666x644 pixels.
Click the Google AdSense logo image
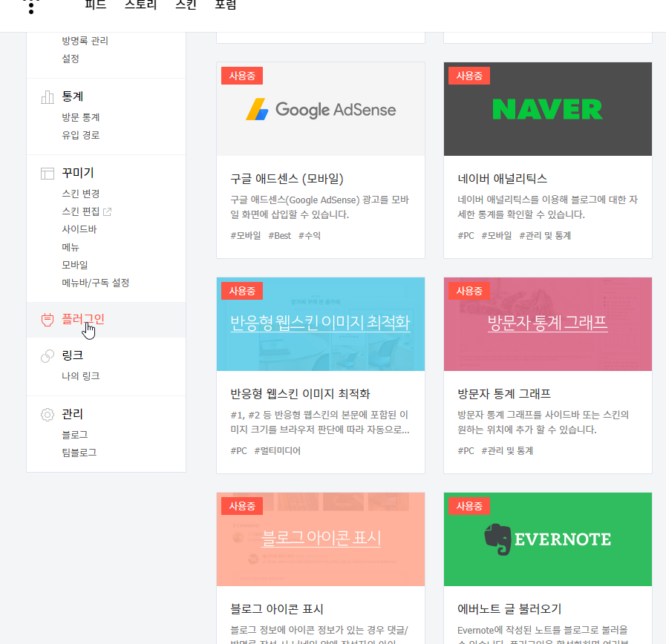(321, 110)
